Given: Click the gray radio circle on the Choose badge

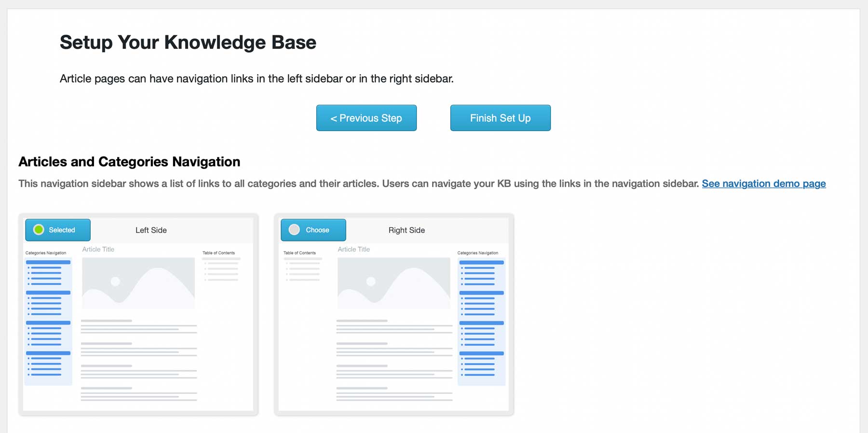Looking at the screenshot, I should click(294, 230).
